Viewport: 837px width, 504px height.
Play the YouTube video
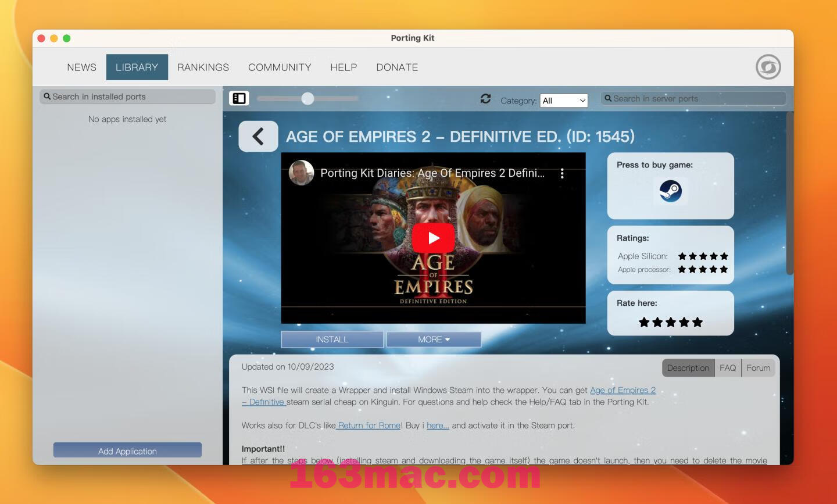click(433, 238)
